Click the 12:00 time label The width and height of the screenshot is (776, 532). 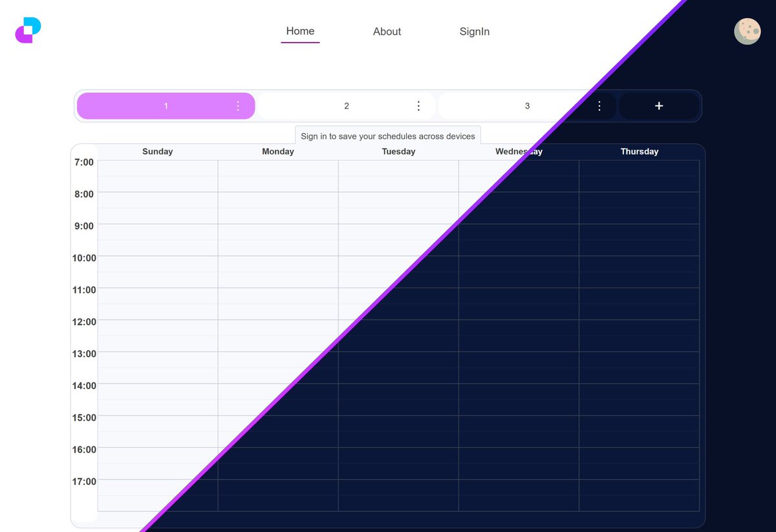[84, 322]
